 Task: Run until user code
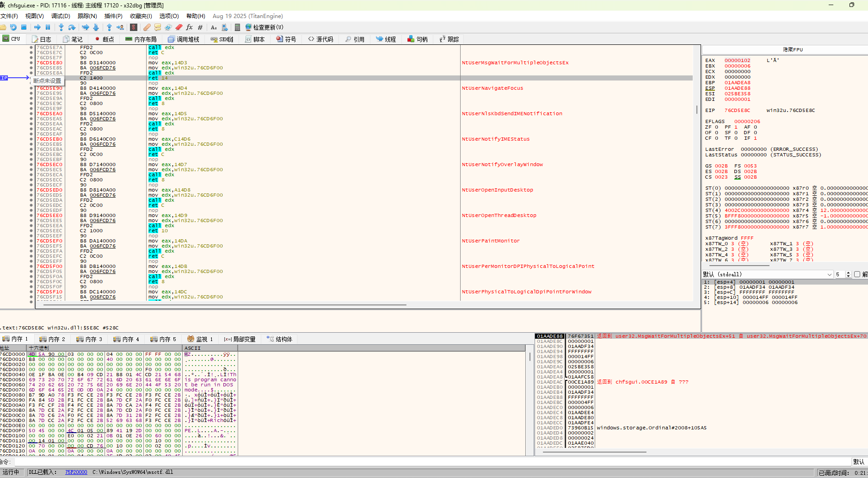(x=121, y=27)
